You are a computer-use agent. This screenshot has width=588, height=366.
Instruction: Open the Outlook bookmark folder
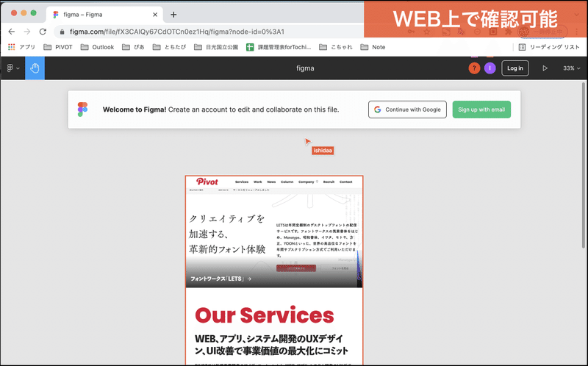(97, 47)
